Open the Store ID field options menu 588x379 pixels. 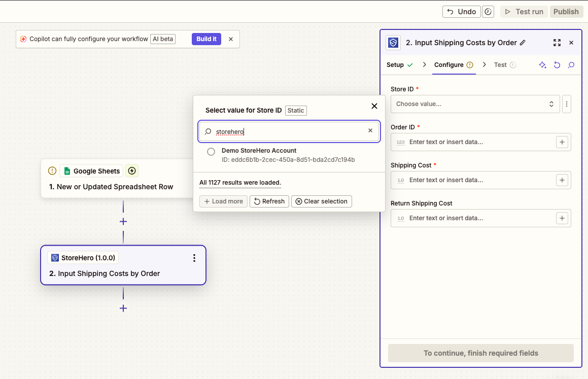[x=567, y=104]
